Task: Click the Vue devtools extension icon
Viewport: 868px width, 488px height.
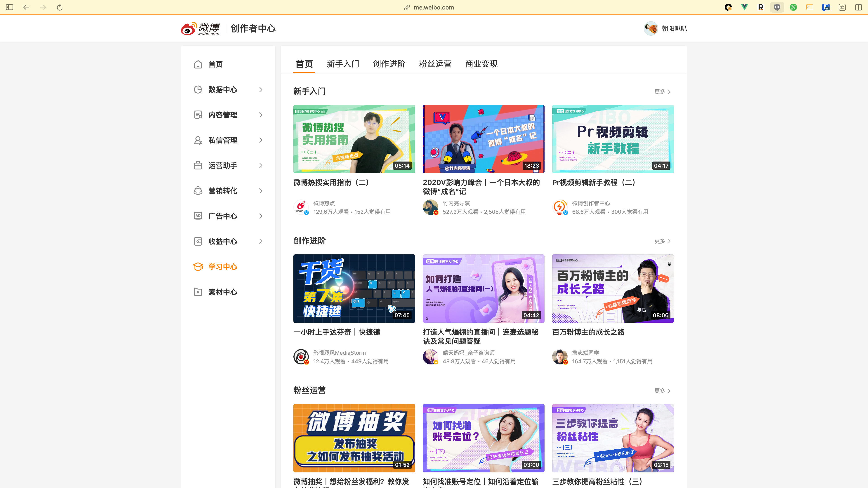Action: (x=744, y=7)
